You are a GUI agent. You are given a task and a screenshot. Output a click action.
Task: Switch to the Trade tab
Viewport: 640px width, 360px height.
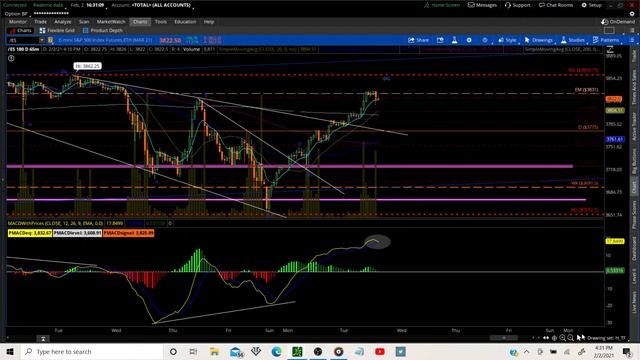click(x=40, y=22)
